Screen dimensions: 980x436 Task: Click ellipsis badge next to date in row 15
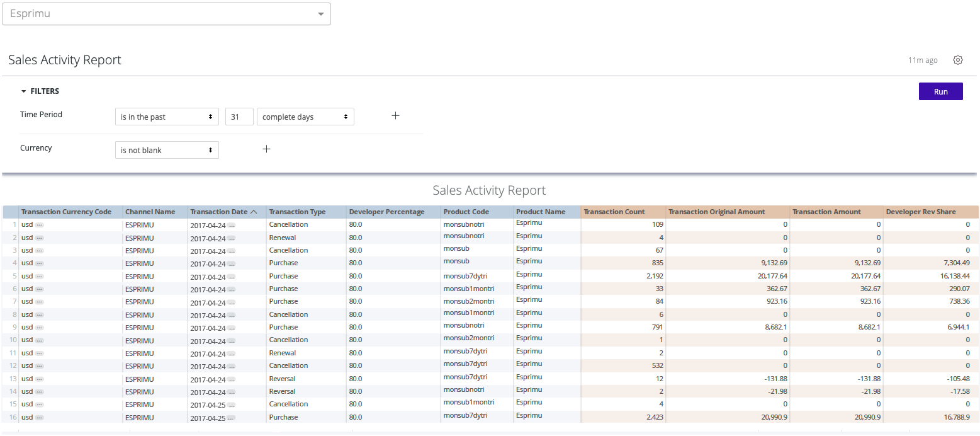coord(231,405)
